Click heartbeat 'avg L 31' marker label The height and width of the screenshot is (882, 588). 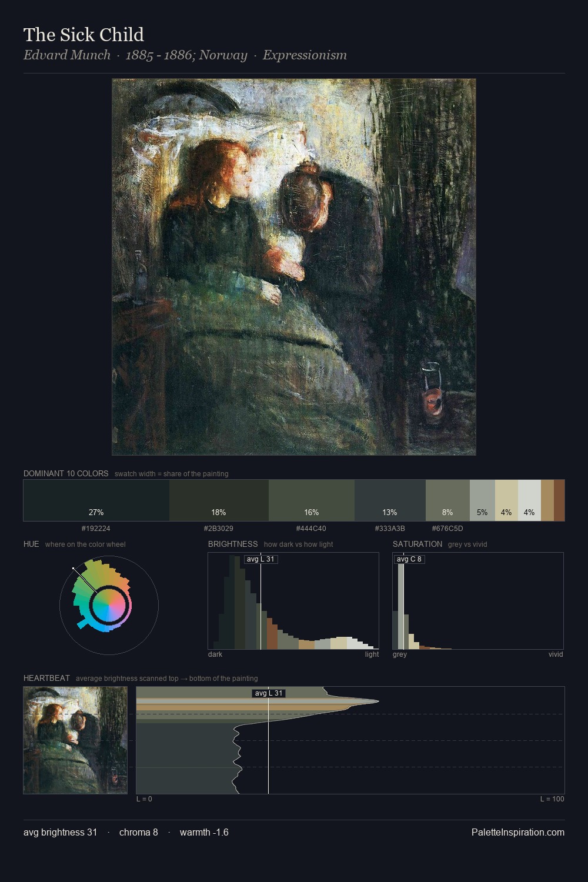(269, 693)
